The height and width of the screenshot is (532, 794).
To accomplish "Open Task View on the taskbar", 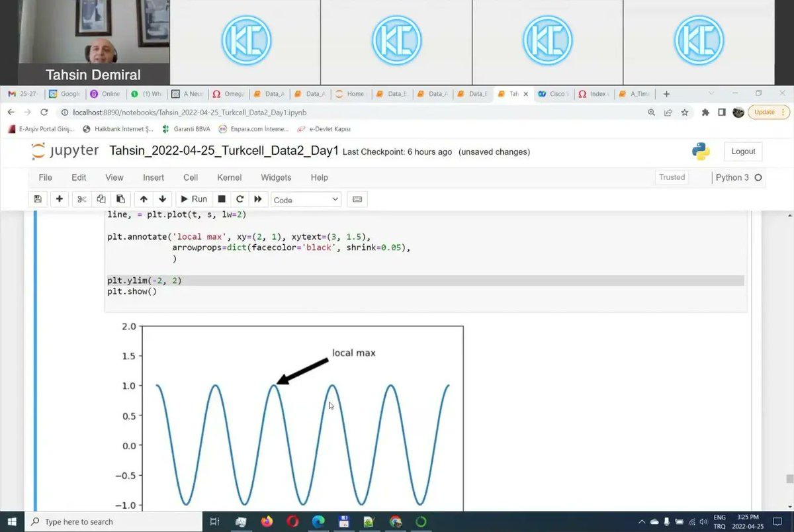I will (x=214, y=521).
